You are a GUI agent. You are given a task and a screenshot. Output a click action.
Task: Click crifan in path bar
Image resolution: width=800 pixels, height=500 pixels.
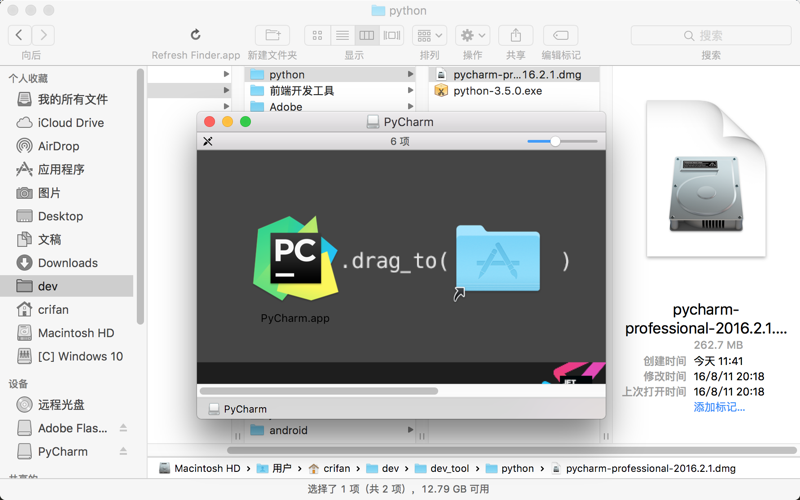pos(330,468)
